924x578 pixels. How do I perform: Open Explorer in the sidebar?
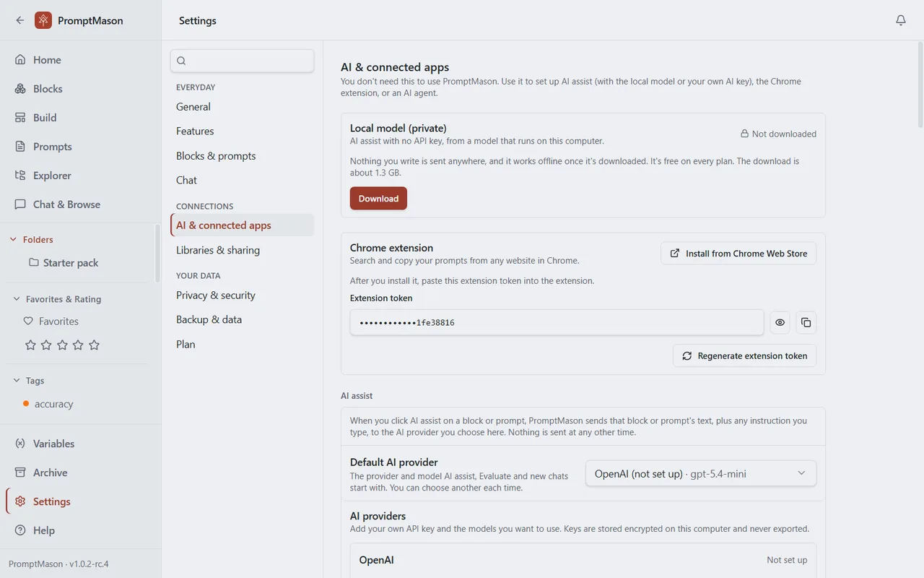point(80,176)
